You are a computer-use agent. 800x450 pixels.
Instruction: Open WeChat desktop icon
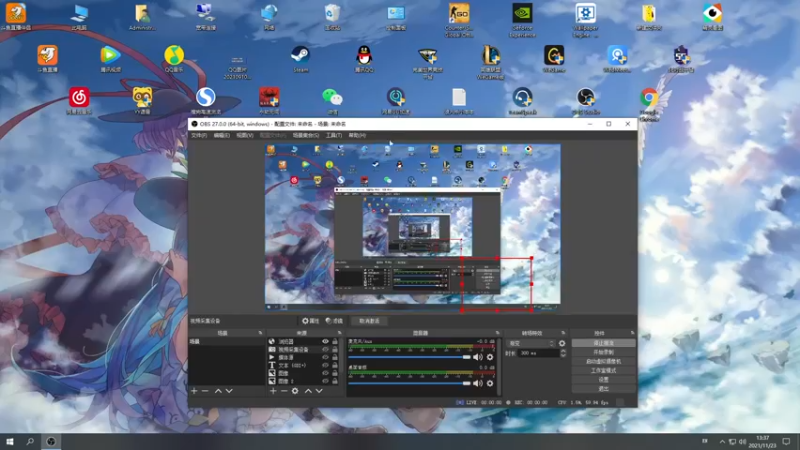(x=330, y=98)
